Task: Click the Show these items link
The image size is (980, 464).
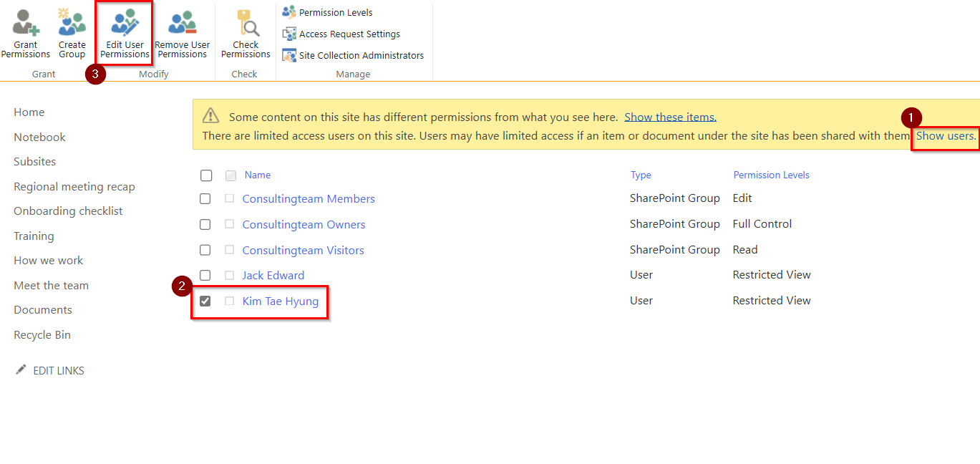Action: [x=670, y=117]
